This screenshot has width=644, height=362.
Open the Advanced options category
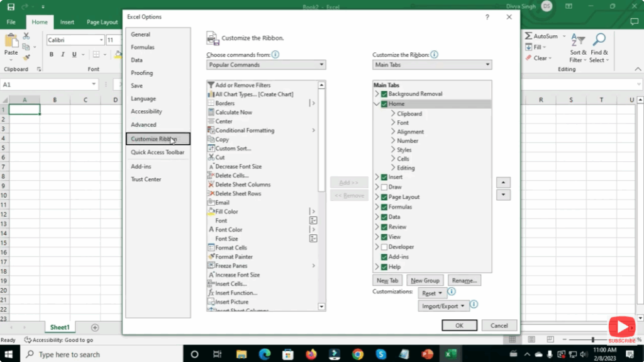pos(143,125)
